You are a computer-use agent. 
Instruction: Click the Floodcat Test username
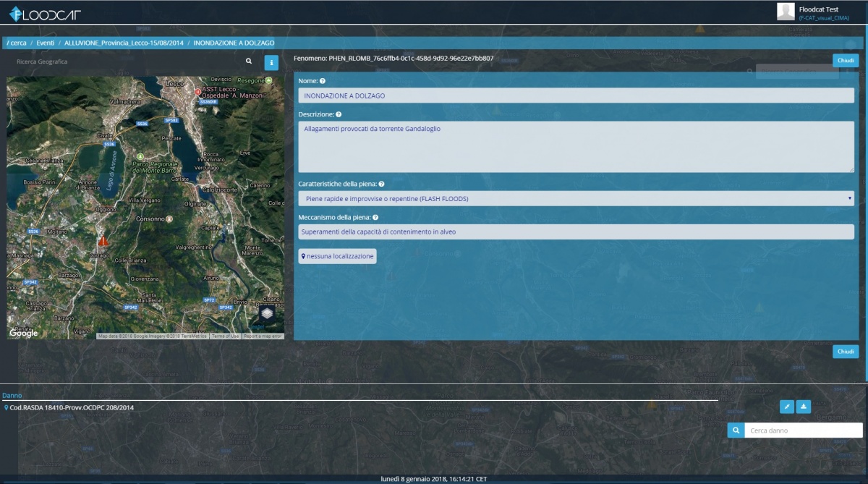[819, 9]
